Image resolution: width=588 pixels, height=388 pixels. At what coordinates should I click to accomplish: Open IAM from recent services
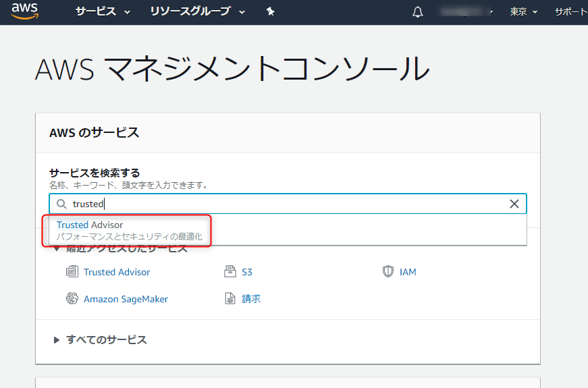pos(408,272)
